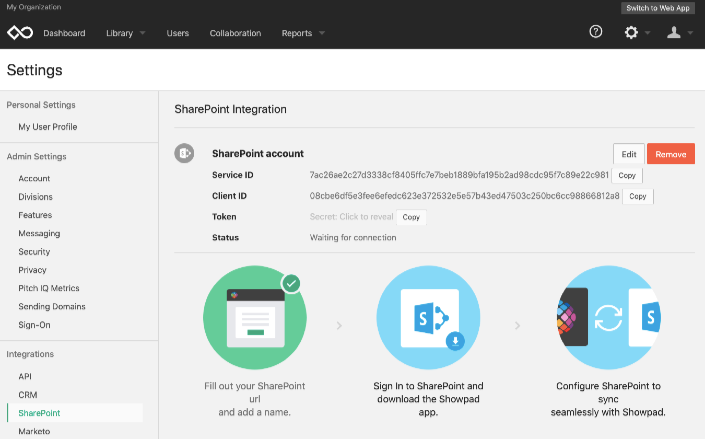Open CRM integration settings
Image resolution: width=705 pixels, height=439 pixels.
(28, 395)
